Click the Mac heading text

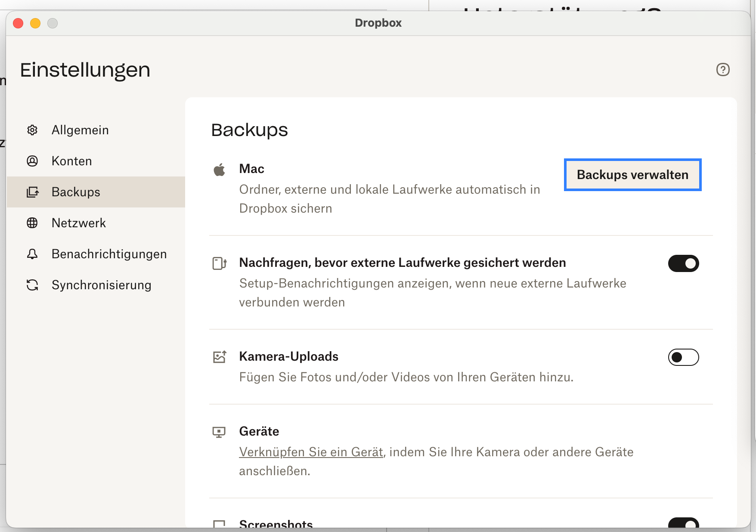pos(252,169)
